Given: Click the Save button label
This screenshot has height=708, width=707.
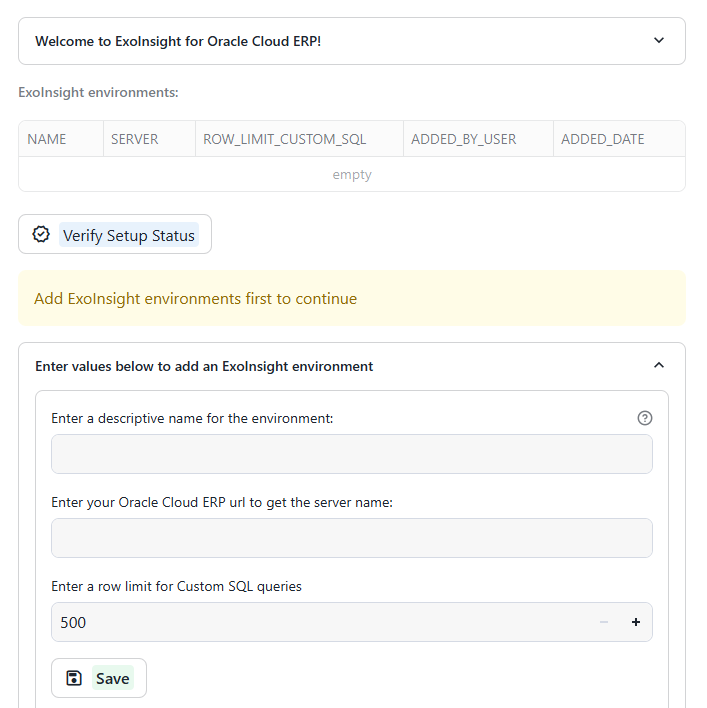Looking at the screenshot, I should coord(113,678).
